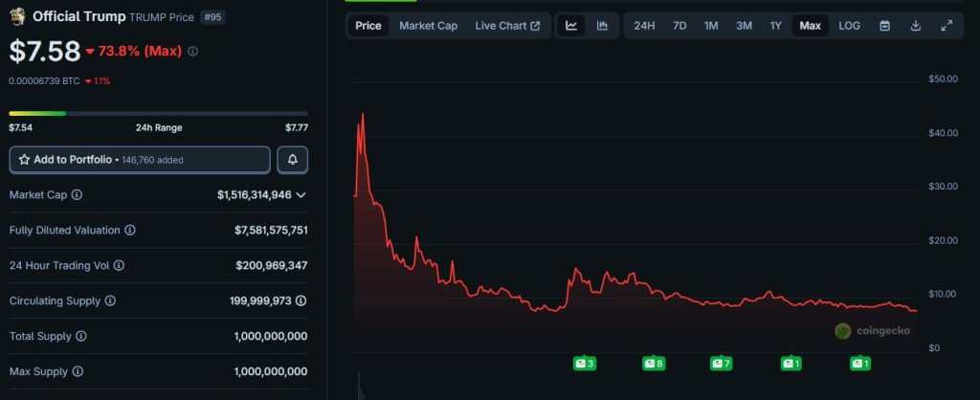Click the info icon beside 73.8% (Max)

tap(192, 52)
